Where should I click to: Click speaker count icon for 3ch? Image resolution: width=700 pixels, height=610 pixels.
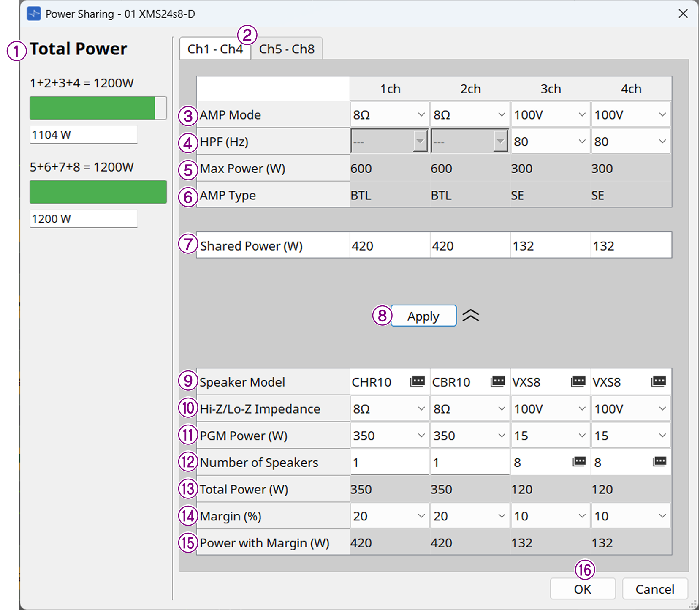[x=579, y=461]
